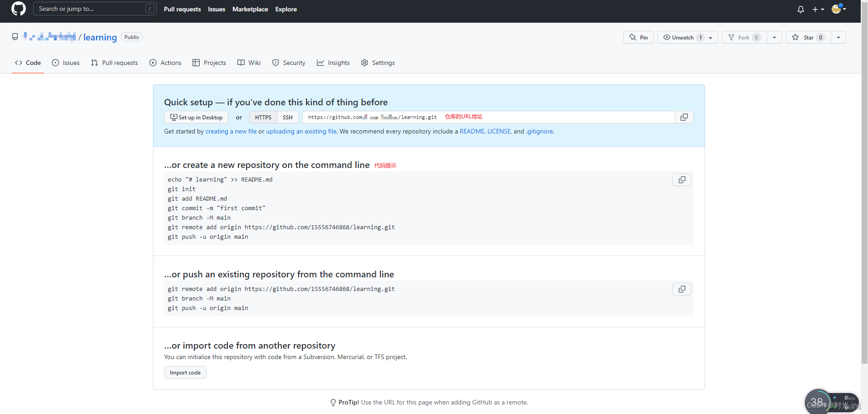Open the Wiki tab
This screenshot has height=414, width=868.
coord(249,63)
